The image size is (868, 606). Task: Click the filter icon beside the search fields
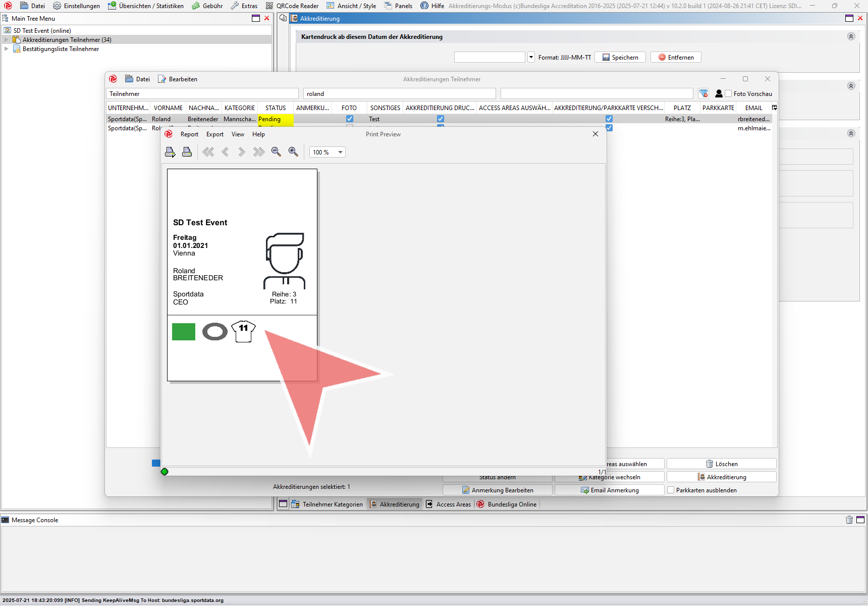[x=703, y=93]
